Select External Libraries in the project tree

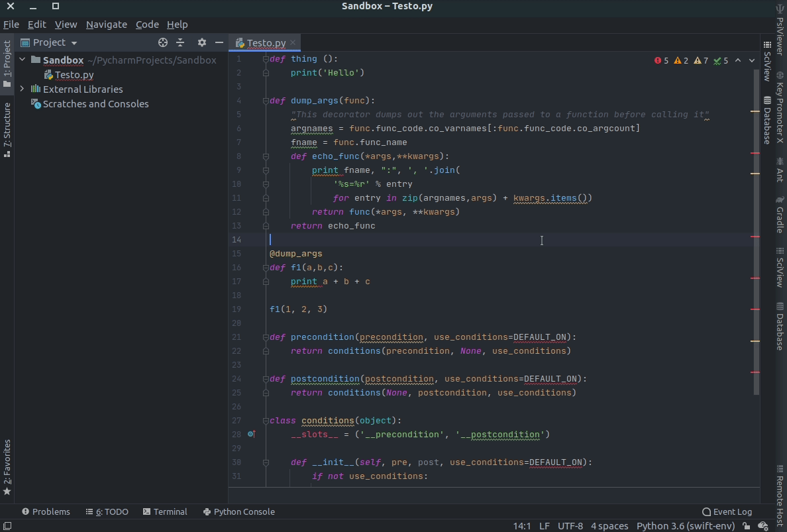[77, 89]
